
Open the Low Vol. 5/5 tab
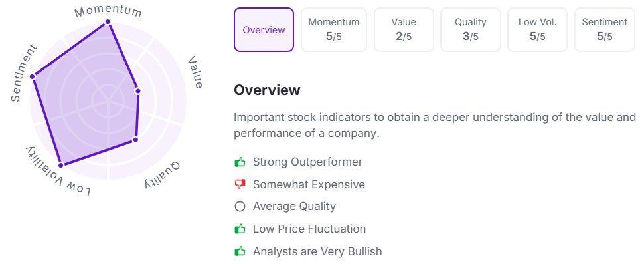tap(537, 30)
